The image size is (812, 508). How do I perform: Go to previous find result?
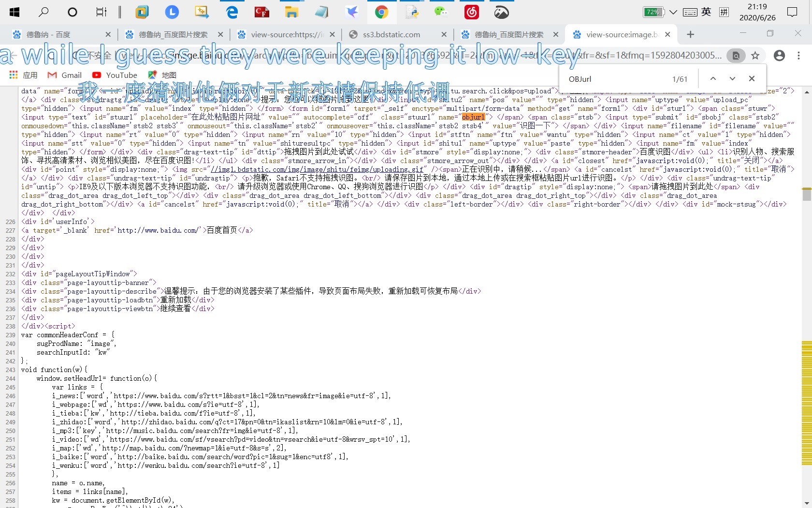(713, 78)
